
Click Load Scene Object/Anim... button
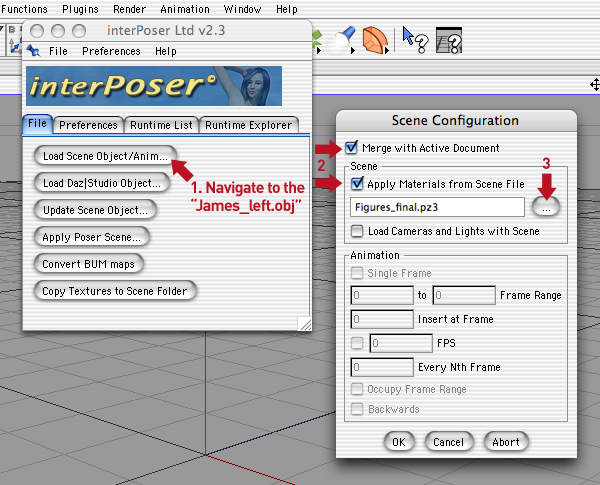coord(105,156)
